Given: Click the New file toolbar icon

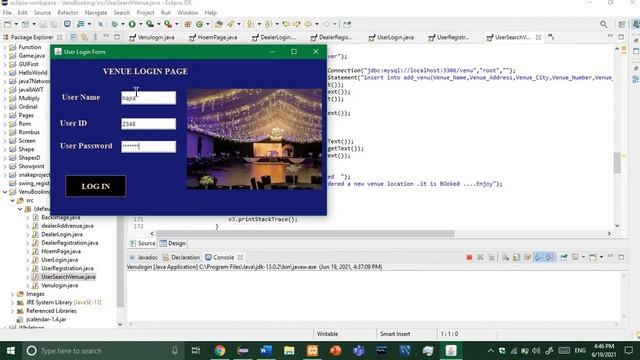Looking at the screenshot, I should coord(8,24).
